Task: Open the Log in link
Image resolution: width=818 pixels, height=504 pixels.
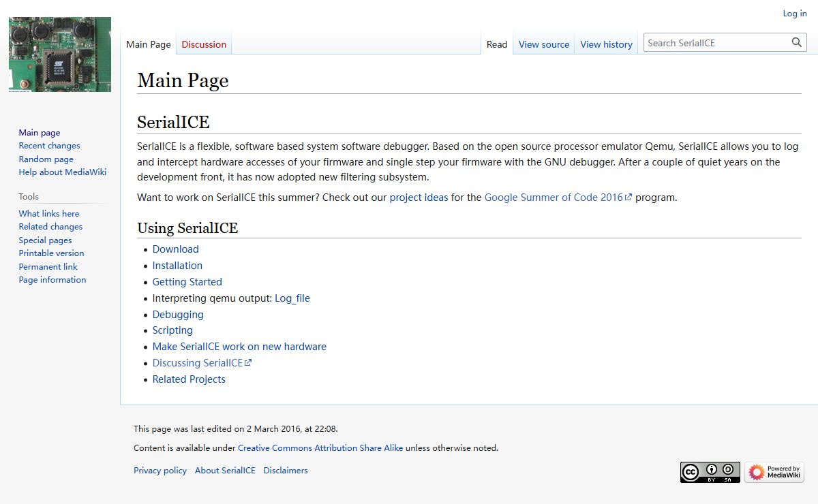Action: (x=794, y=14)
